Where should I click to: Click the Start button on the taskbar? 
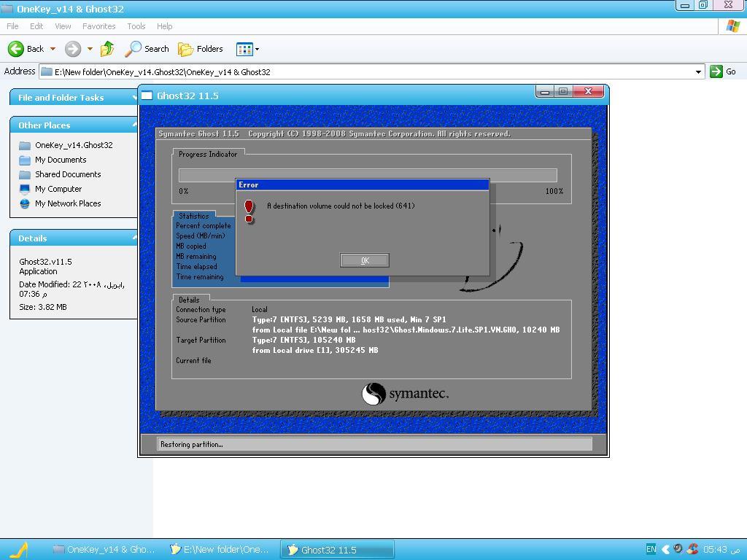19,550
